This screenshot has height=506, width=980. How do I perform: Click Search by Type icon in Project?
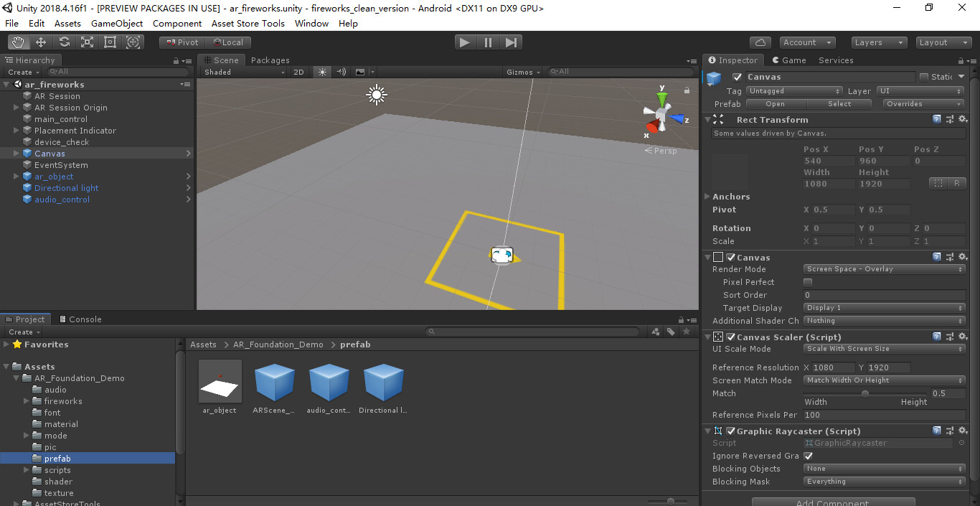656,332
